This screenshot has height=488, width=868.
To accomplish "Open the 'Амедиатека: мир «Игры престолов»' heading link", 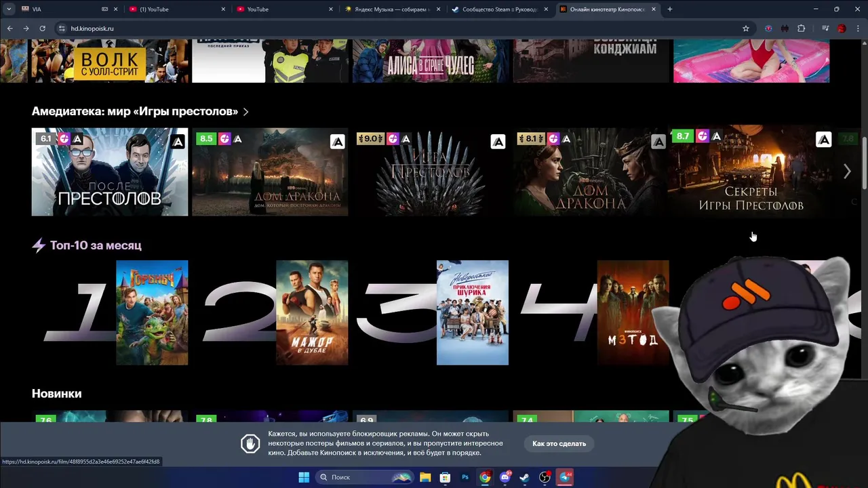I will 135,112.
